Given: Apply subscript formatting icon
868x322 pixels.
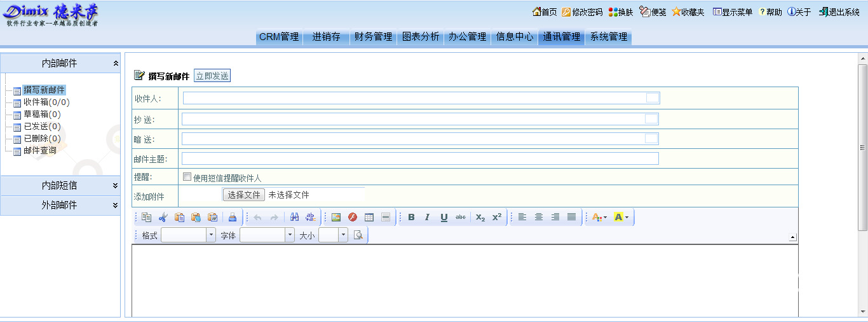Looking at the screenshot, I should point(480,217).
